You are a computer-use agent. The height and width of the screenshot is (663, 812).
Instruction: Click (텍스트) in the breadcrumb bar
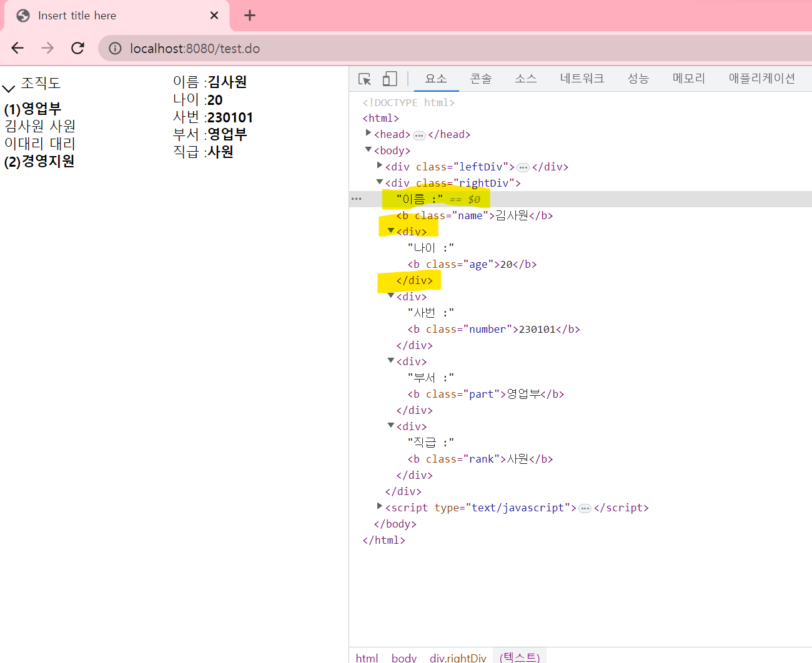[520, 657]
